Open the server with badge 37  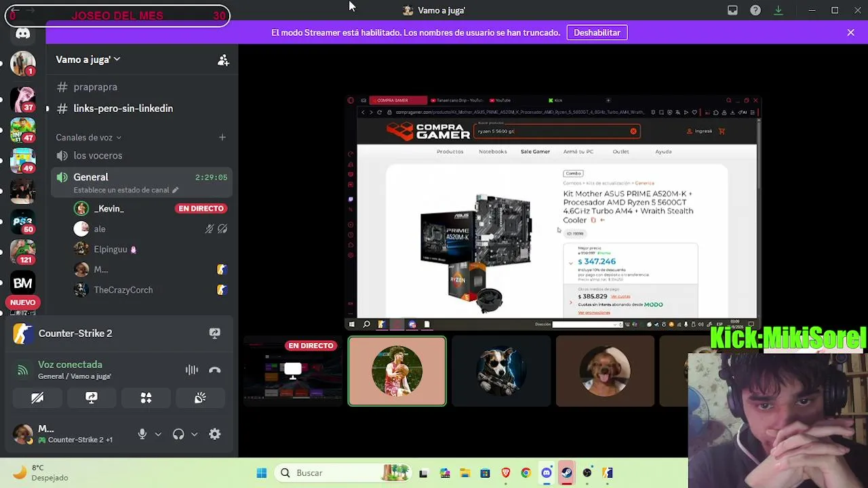coord(23,99)
